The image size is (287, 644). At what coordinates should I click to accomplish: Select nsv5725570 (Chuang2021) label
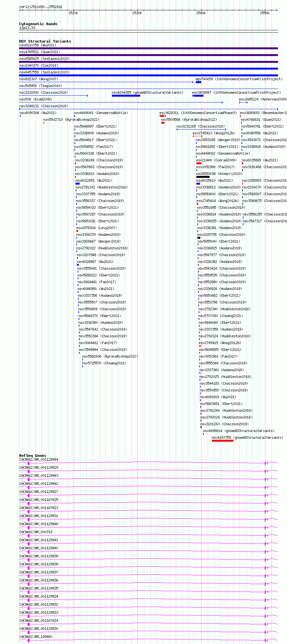[x=104, y=363]
